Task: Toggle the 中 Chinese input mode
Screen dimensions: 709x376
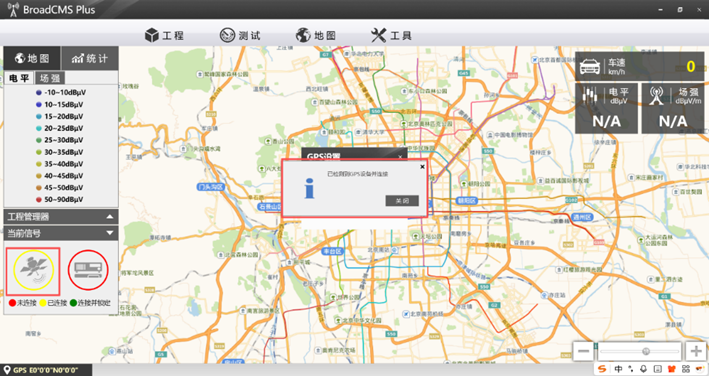Action: click(618, 369)
